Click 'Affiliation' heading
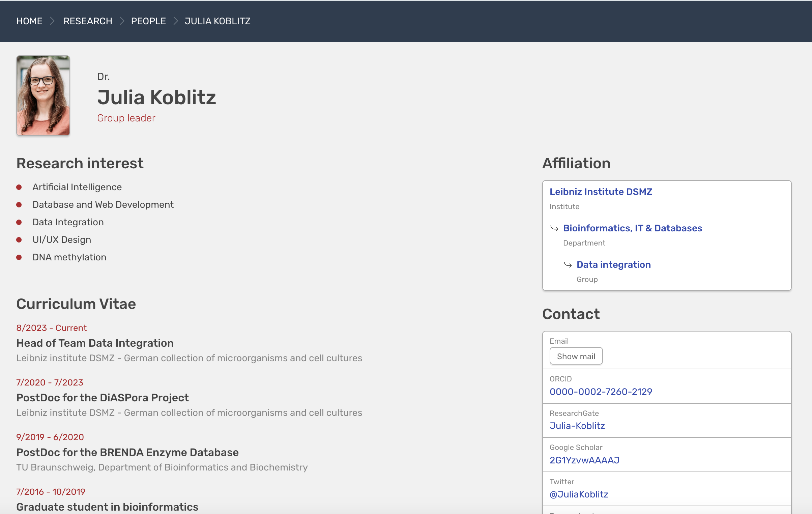This screenshot has height=514, width=812. pyautogui.click(x=576, y=163)
